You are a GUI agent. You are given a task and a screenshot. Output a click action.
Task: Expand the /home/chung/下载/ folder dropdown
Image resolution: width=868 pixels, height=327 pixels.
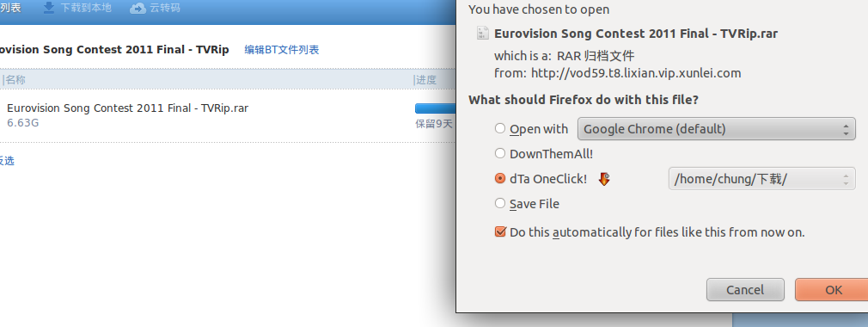761,179
